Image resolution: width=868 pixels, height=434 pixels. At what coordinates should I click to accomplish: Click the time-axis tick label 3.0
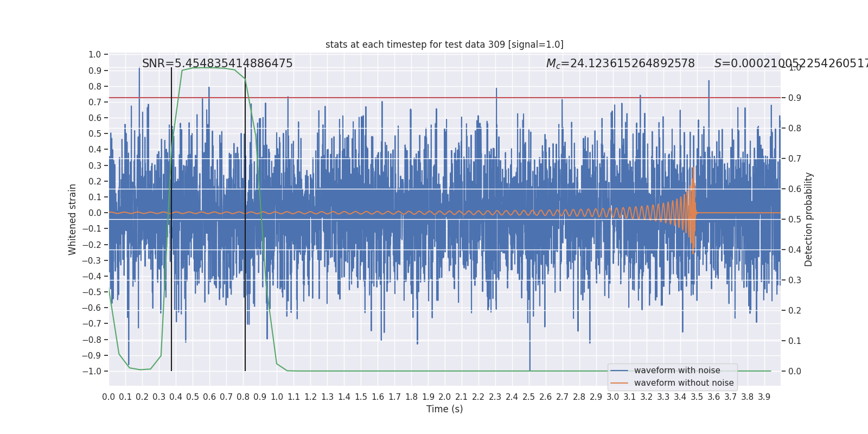coord(613,397)
